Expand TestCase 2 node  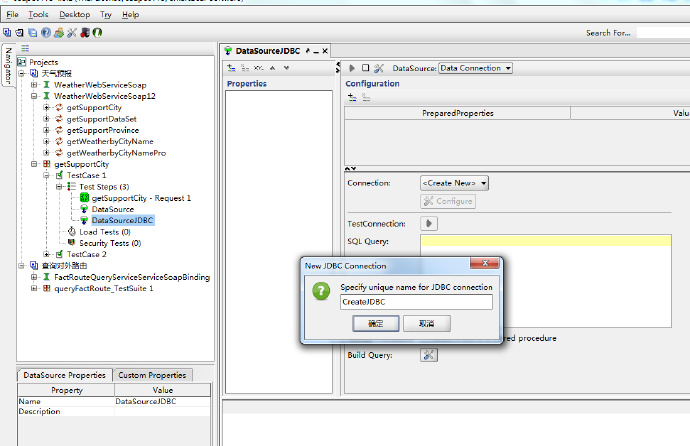[46, 254]
